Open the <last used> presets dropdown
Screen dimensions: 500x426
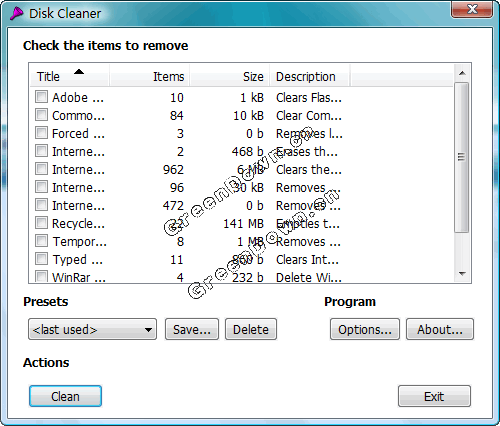pos(92,329)
